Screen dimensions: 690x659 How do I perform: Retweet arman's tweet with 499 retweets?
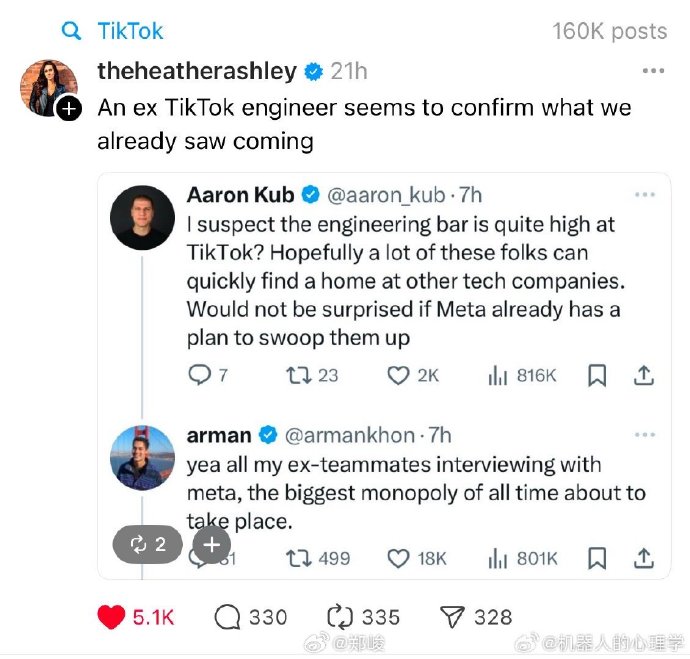[x=296, y=557]
